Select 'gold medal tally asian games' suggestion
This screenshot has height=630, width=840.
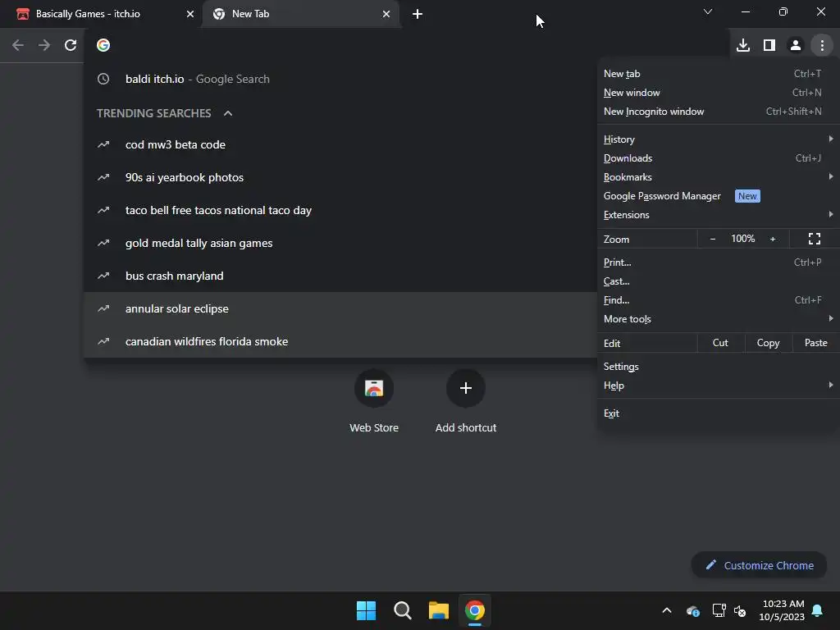340,243
